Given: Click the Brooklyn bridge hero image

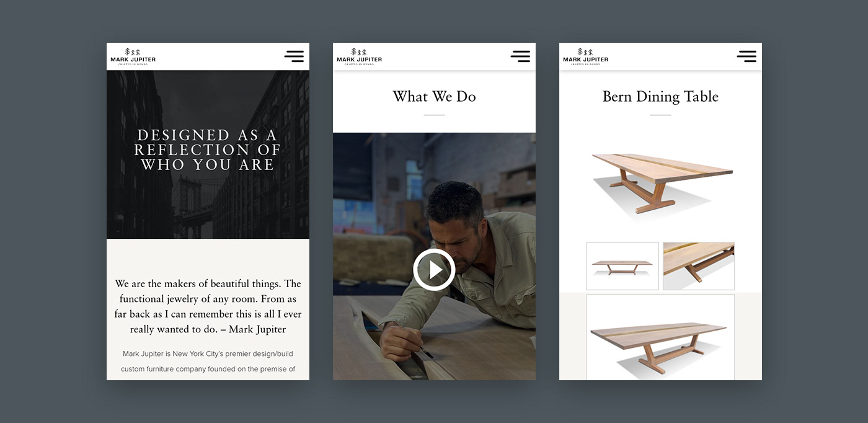Looking at the screenshot, I should coord(208,154).
